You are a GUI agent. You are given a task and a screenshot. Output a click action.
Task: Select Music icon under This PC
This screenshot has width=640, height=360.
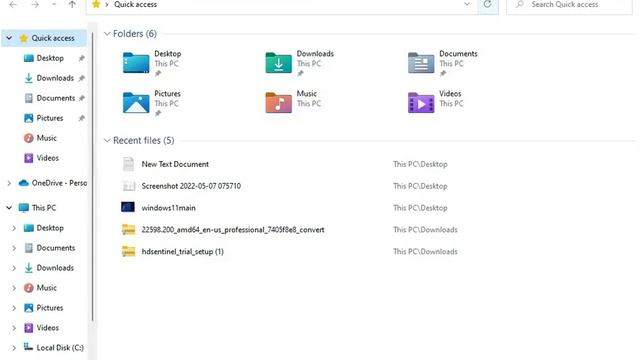[x=29, y=288]
